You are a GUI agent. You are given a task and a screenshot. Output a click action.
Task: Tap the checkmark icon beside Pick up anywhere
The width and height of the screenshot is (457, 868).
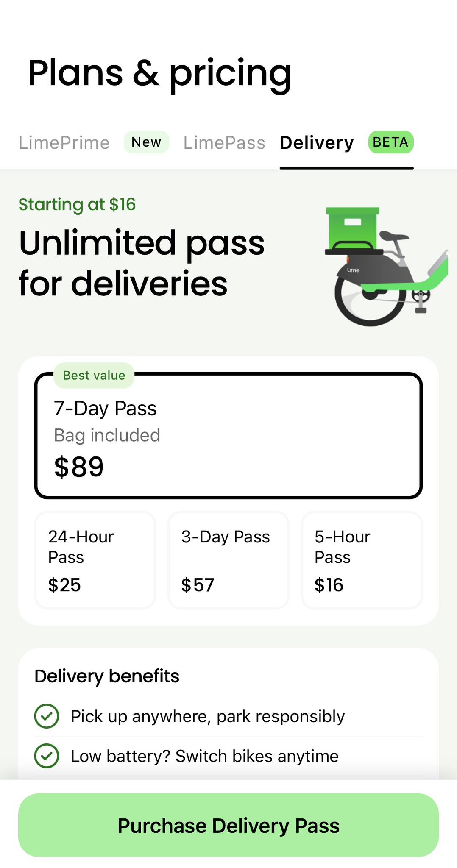47,716
